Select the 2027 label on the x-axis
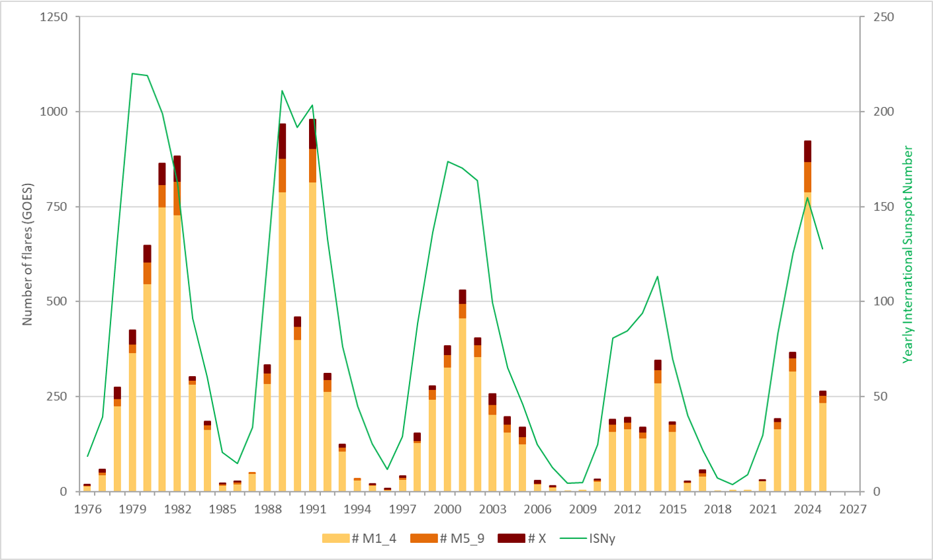 click(852, 509)
